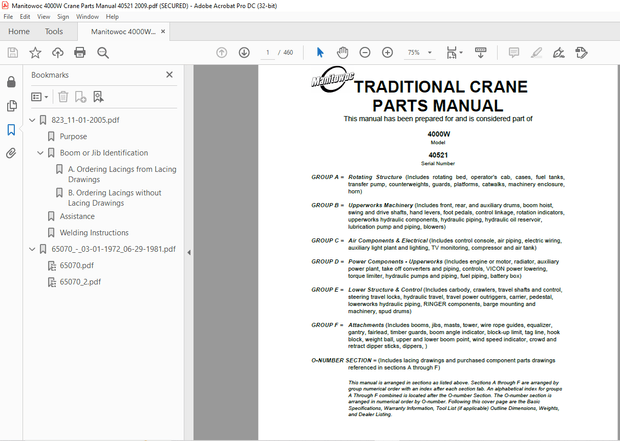
Task: Star the file with the bookmark star icon
Action: click(35, 52)
